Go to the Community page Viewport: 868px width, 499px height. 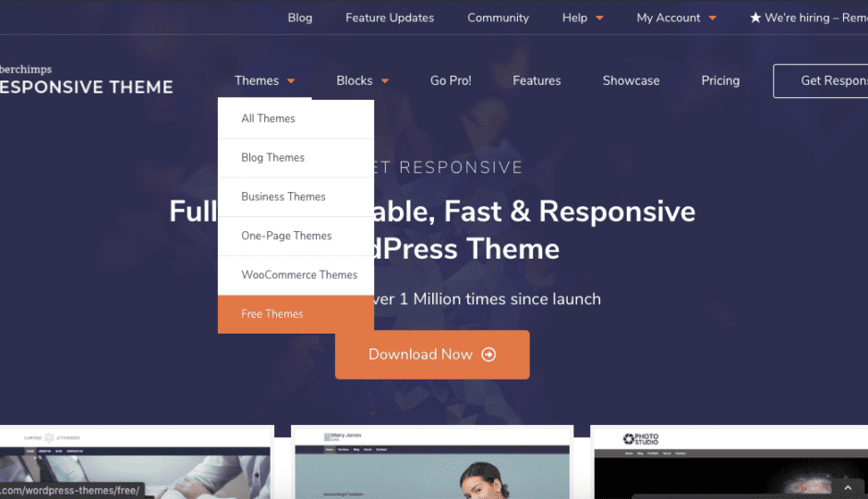[x=499, y=18]
